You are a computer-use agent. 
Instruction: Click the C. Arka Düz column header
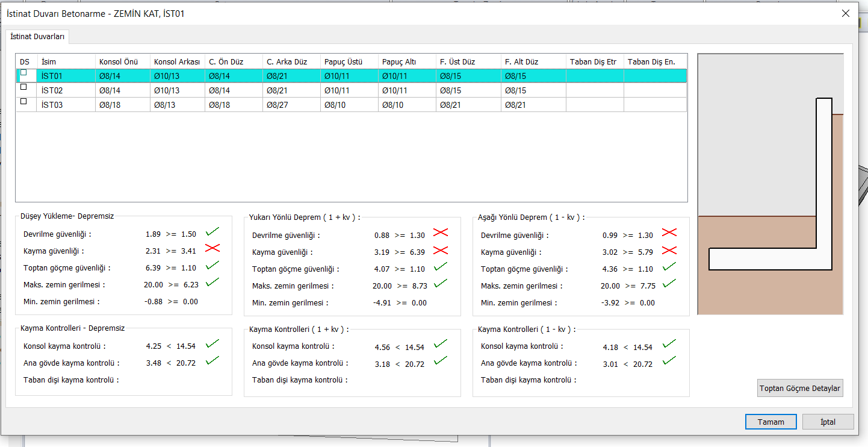pos(291,61)
